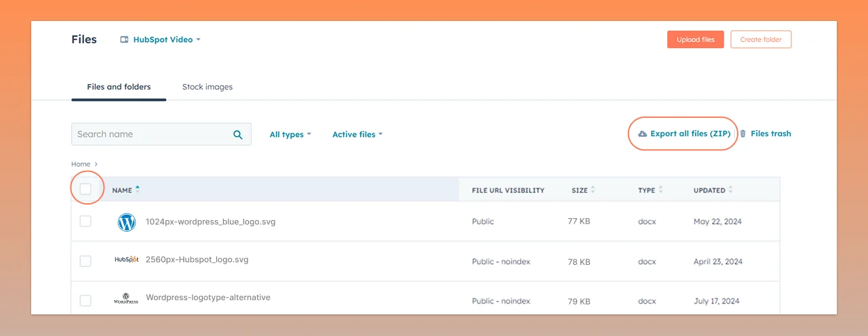The image size is (868, 336).
Task: Click the May 22, 2024 date
Action: tap(717, 222)
